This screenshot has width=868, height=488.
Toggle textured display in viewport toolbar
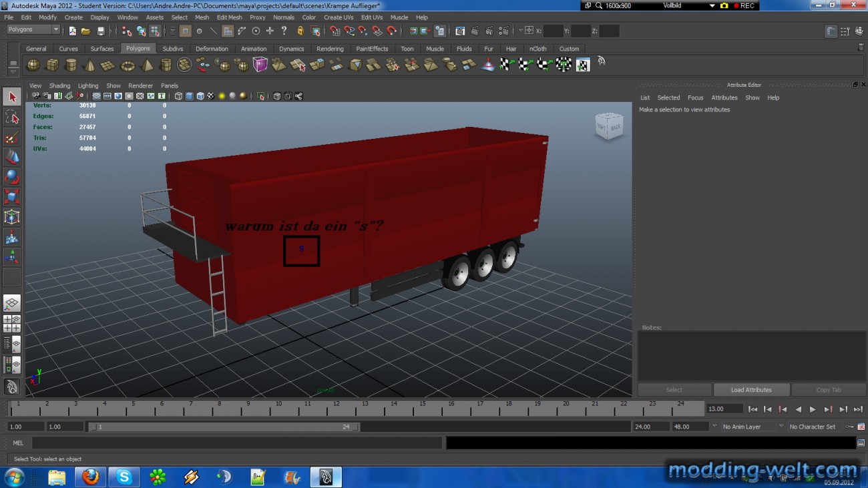tap(211, 96)
